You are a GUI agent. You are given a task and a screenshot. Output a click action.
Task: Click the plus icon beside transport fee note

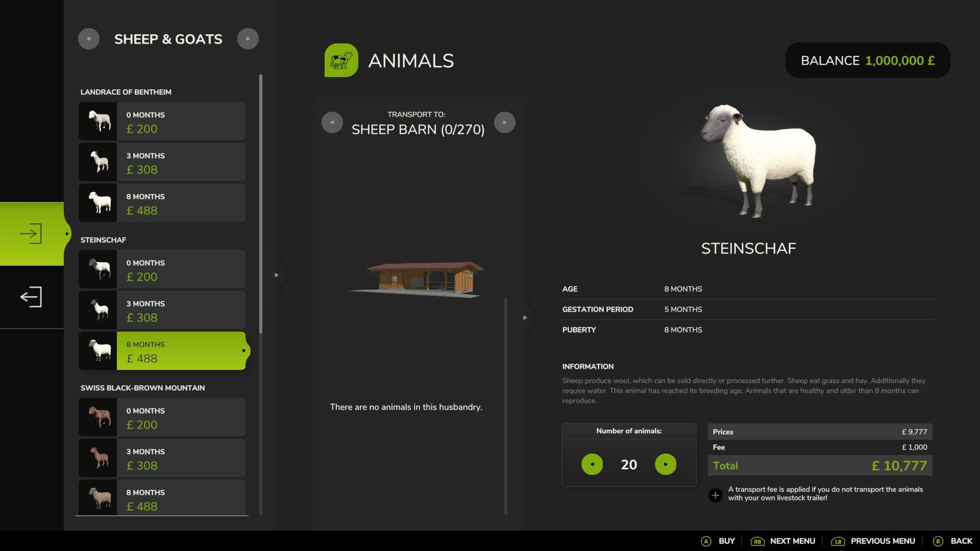(715, 495)
